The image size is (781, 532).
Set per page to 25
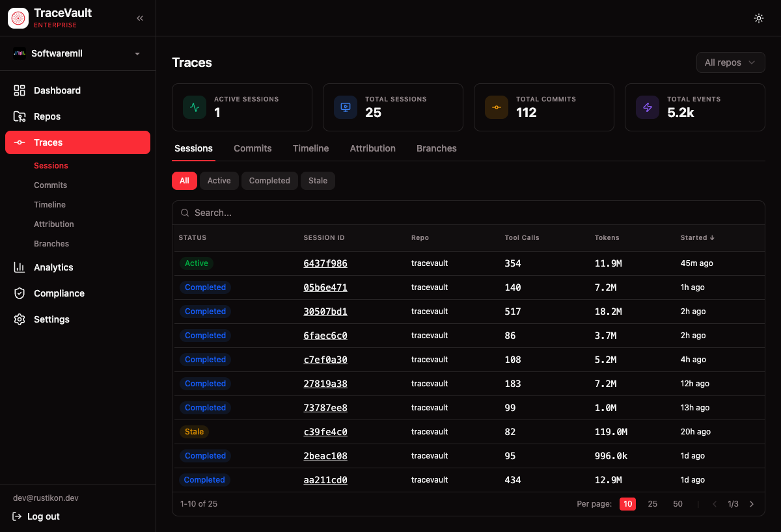click(652, 504)
